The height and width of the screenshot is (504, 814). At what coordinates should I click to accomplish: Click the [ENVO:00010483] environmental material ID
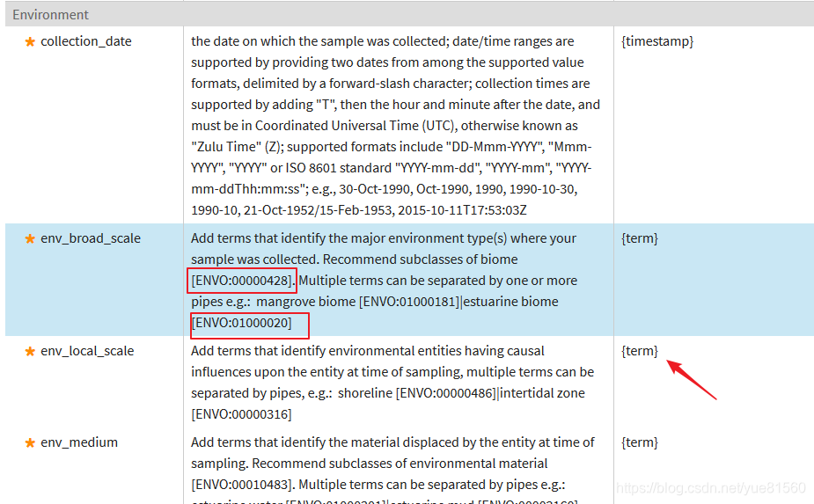tap(243, 485)
